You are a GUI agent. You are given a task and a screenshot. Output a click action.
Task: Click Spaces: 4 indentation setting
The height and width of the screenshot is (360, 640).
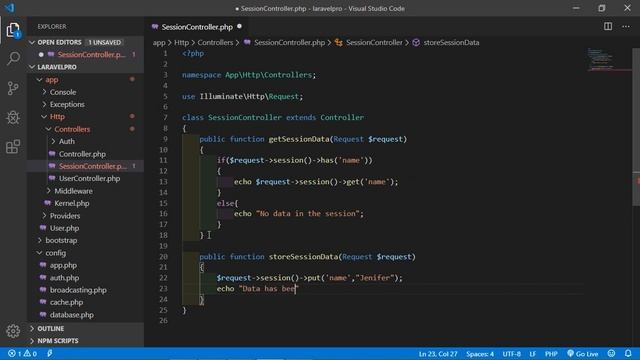coord(480,354)
